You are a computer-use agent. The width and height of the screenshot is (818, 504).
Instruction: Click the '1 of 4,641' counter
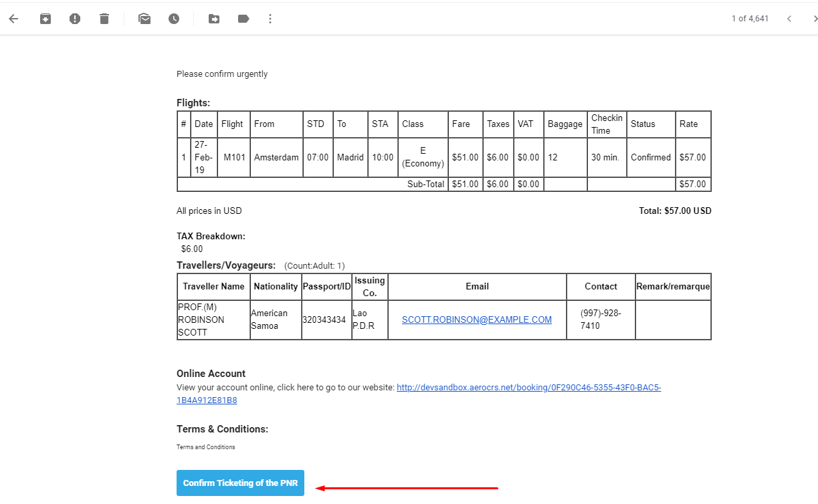[x=750, y=19]
